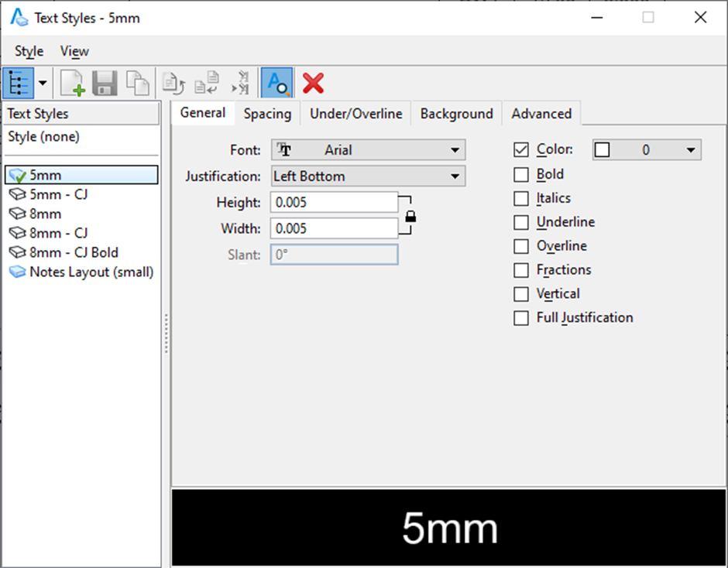Click the splitter grip between the panes
This screenshot has height=568, width=728.
click(167, 334)
